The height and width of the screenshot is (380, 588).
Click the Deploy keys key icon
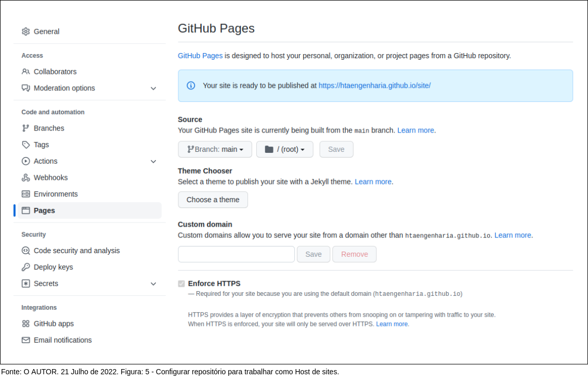(x=25, y=267)
